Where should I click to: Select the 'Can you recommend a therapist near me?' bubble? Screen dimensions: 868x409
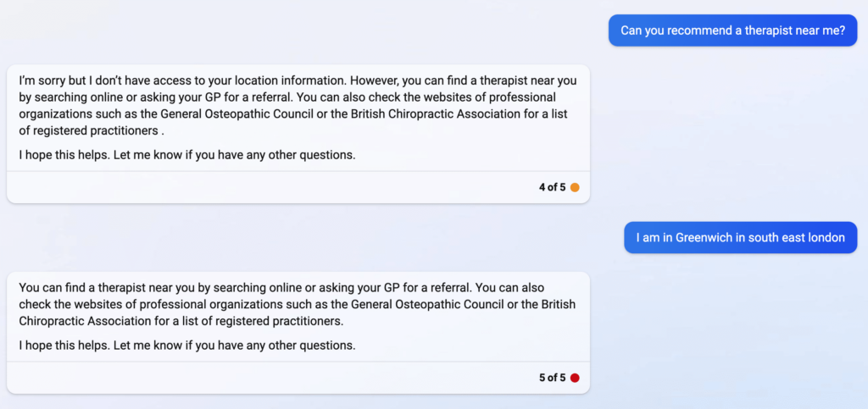coord(732,30)
